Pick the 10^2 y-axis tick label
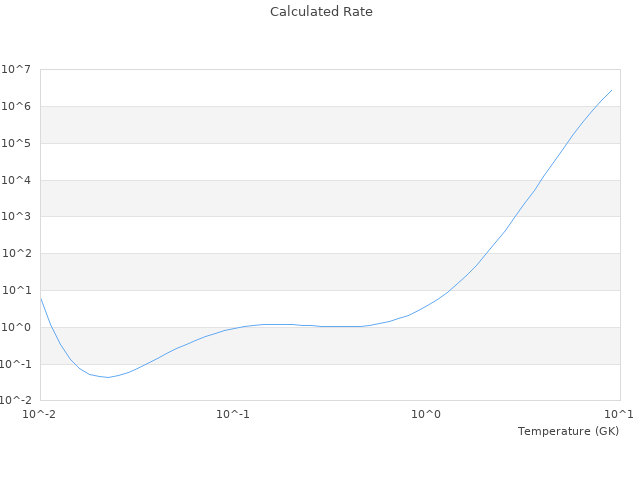 17,254
